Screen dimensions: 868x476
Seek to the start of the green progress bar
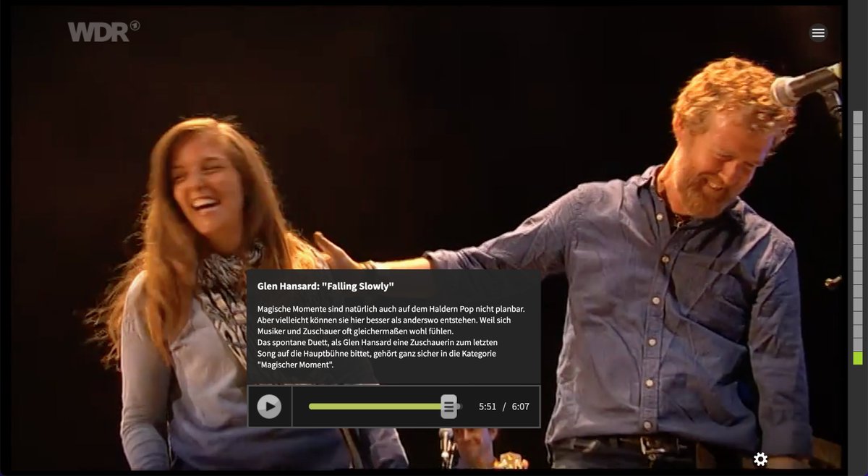(x=310, y=407)
